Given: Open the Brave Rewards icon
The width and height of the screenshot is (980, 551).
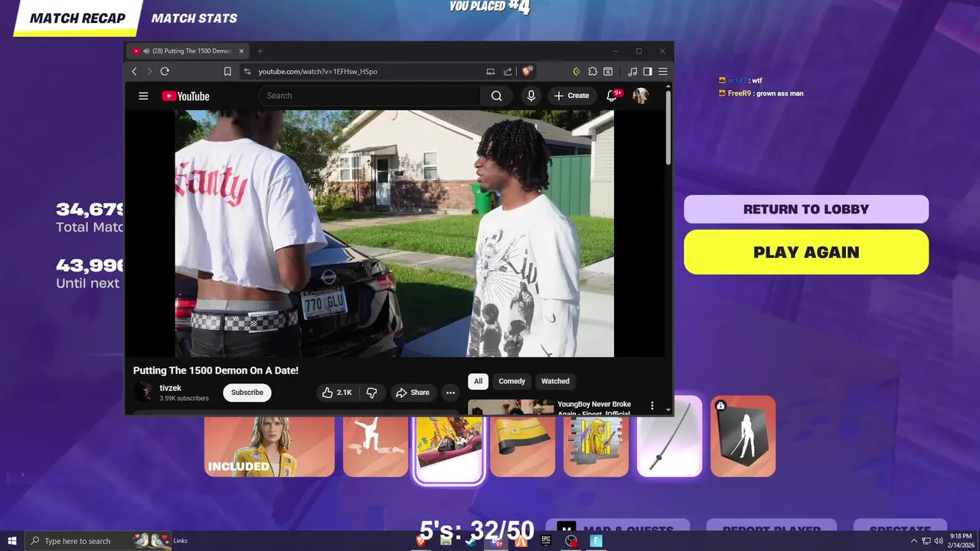Looking at the screenshot, I should [x=577, y=71].
